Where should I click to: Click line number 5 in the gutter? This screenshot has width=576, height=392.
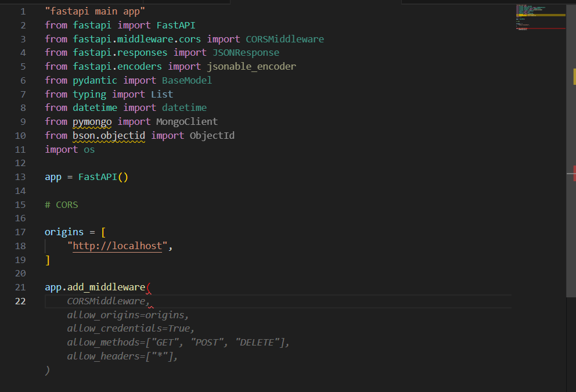pos(23,67)
